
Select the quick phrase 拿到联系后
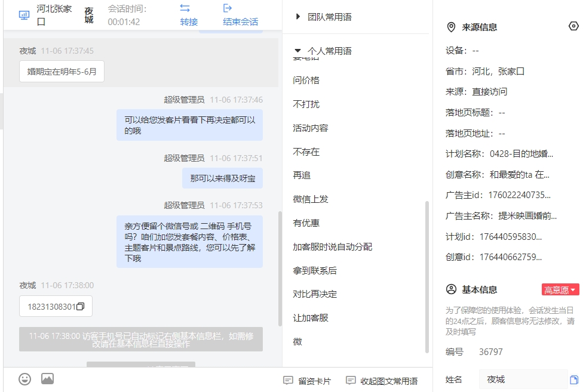[315, 271]
